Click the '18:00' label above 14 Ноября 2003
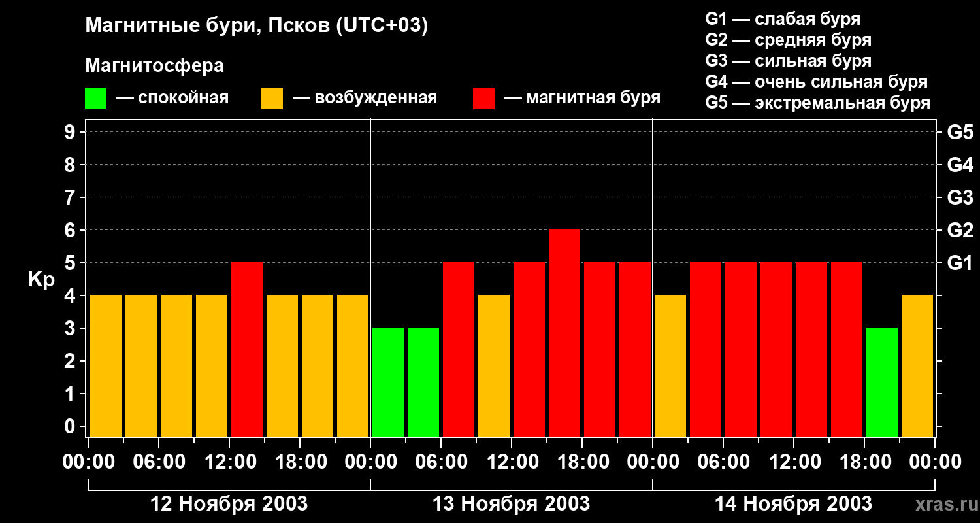The width and height of the screenshot is (980, 523). click(864, 462)
